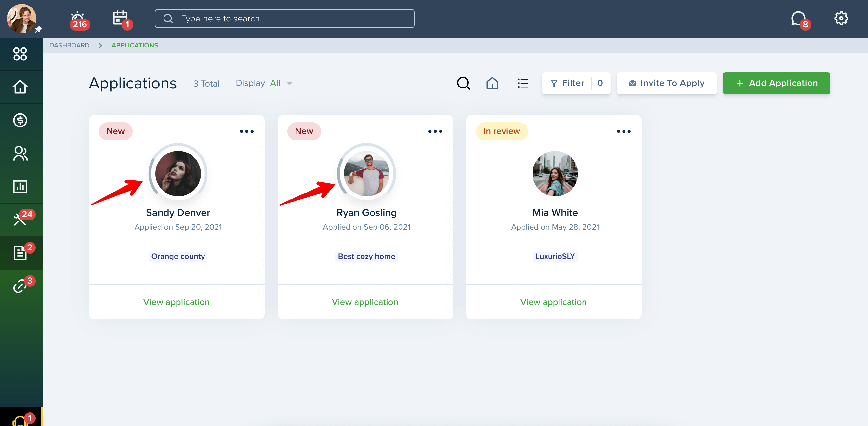Click Applied on Sep 20, 2021 text
This screenshot has height=426, width=868.
pyautogui.click(x=178, y=227)
